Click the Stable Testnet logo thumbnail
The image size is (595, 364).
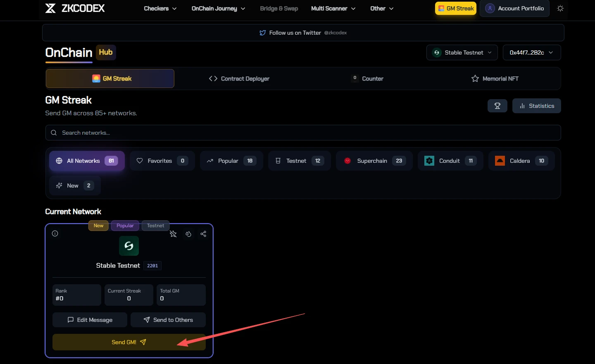(129, 246)
